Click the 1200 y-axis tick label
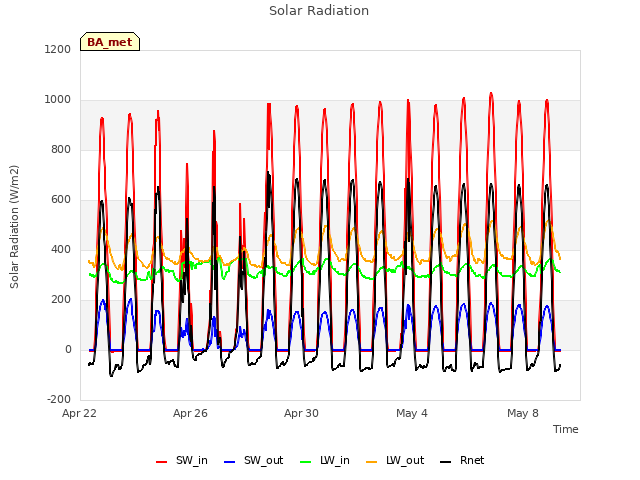The width and height of the screenshot is (640, 480). click(x=58, y=50)
